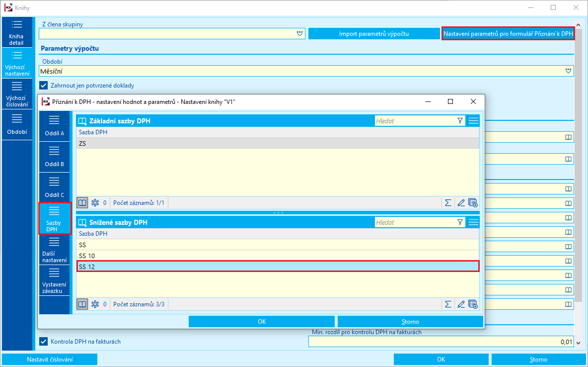Viewport: 588px width, 367px height.
Task: Click add record icon in basic rates footer
Action: click(x=473, y=203)
